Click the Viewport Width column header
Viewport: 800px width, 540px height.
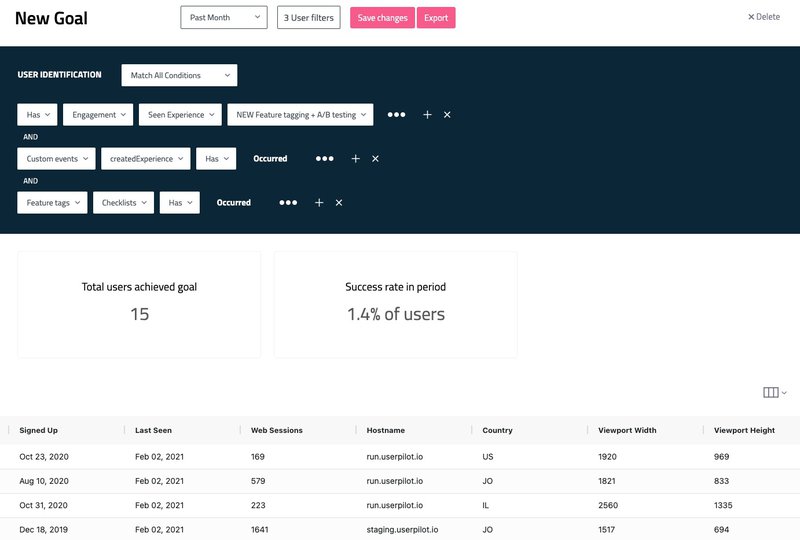coord(627,430)
